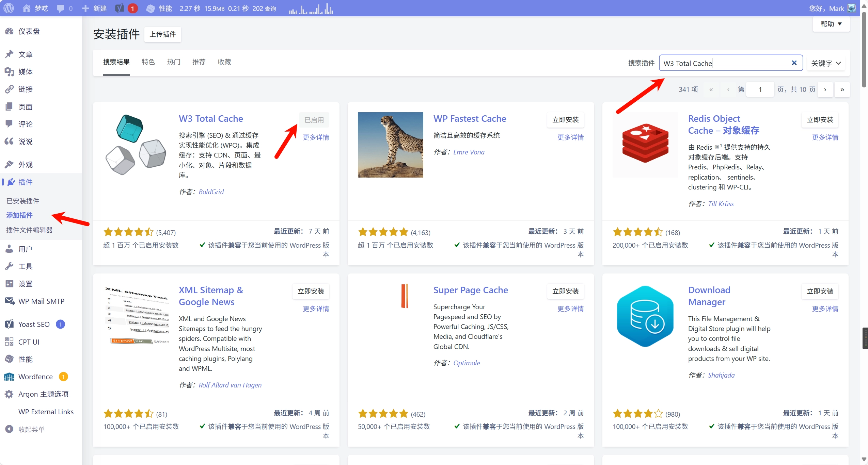868x465 pixels.
Task: Install Super Page Cache now
Action: click(x=566, y=292)
